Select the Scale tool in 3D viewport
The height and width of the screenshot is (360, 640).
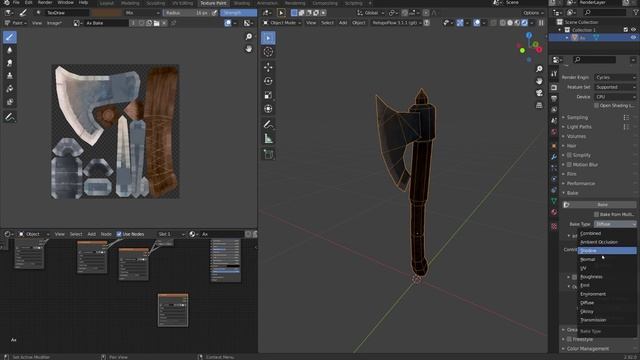(x=268, y=95)
